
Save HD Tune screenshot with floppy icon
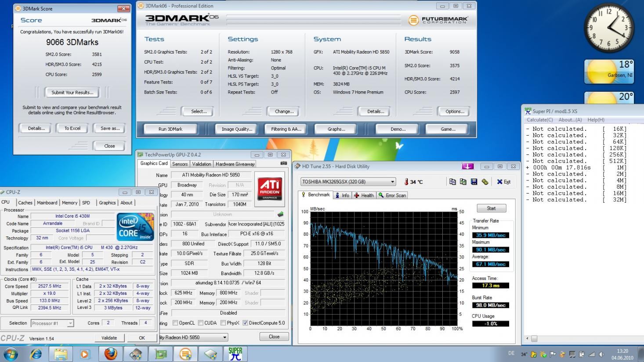pos(474,182)
